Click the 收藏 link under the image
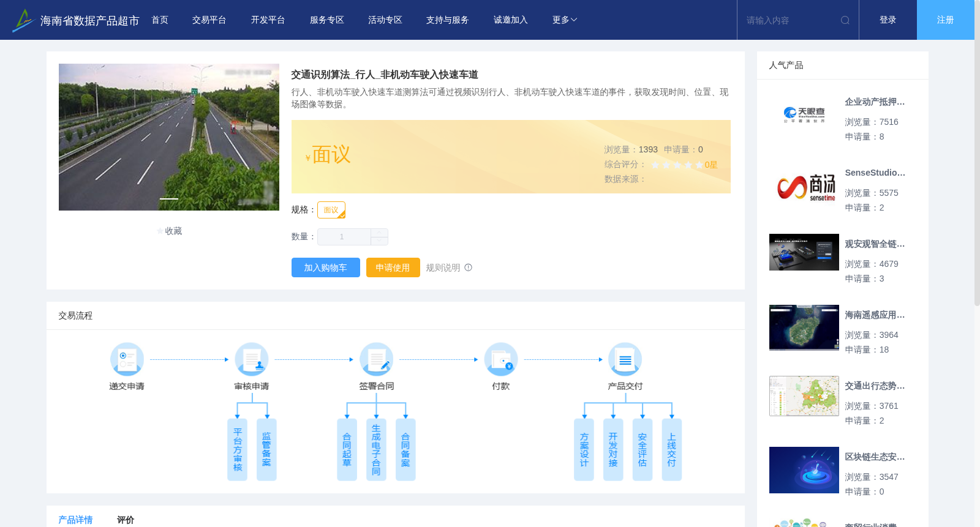This screenshot has height=527, width=980. click(x=173, y=231)
